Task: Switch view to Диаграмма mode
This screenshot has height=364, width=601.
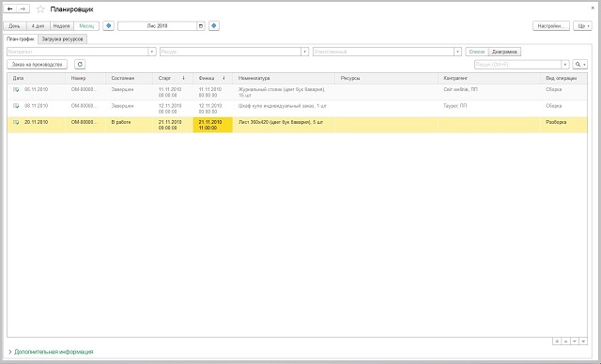Action: [504, 52]
